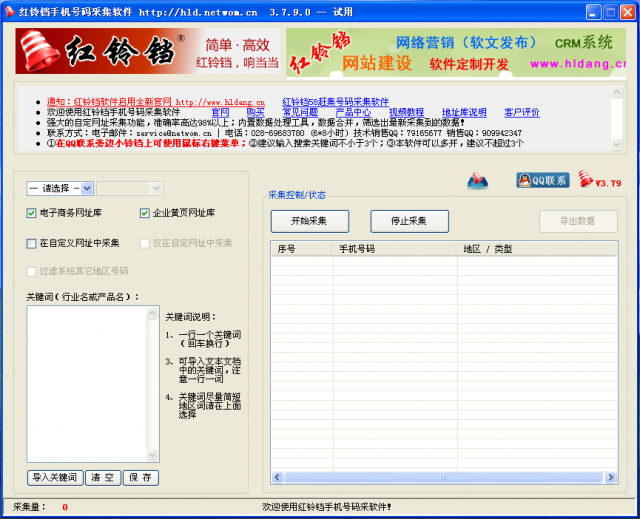The image size is (640, 519).
Task: Open the 地址库说明 link
Action: 464,112
